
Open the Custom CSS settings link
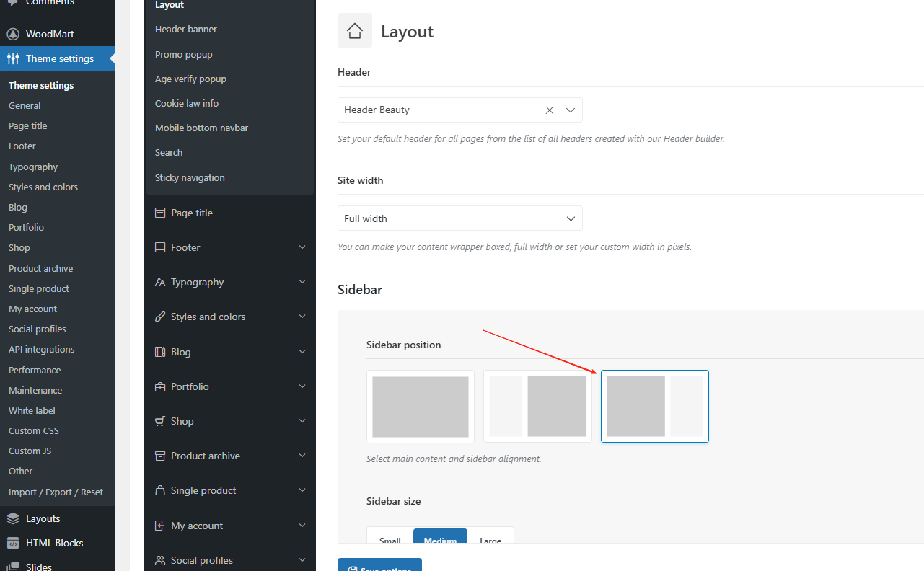click(x=34, y=430)
